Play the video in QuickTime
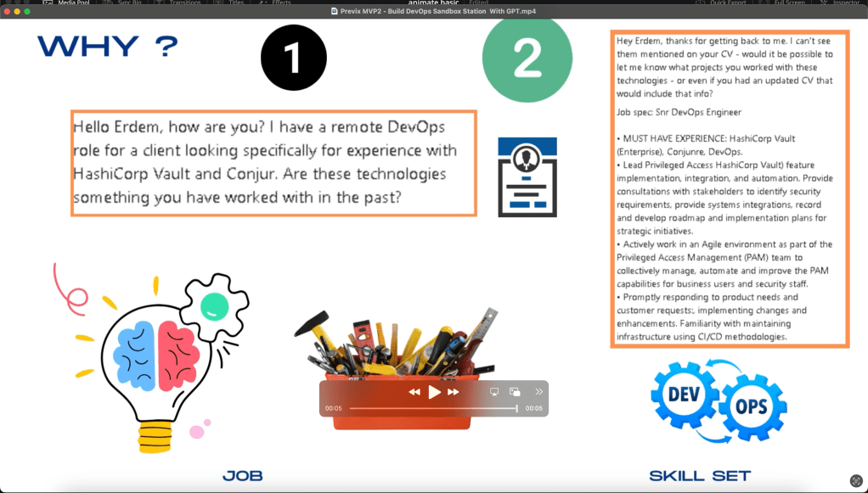The width and height of the screenshot is (868, 493). [x=435, y=392]
